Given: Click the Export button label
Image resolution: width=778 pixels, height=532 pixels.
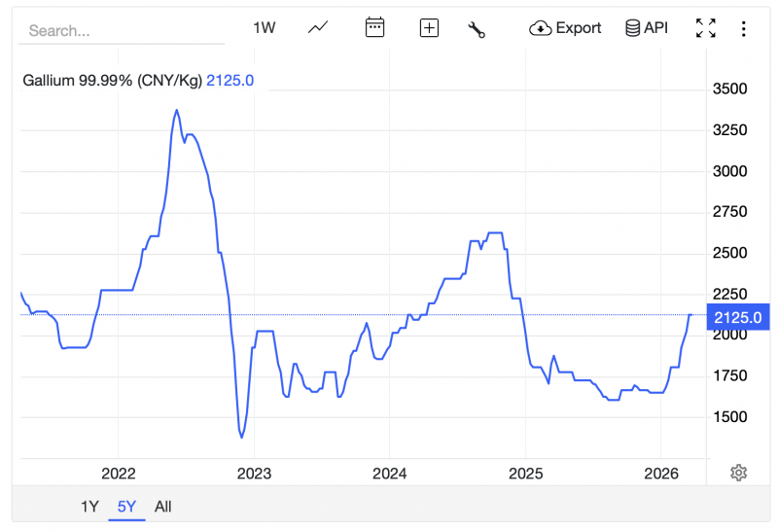Looking at the screenshot, I should point(579,28).
